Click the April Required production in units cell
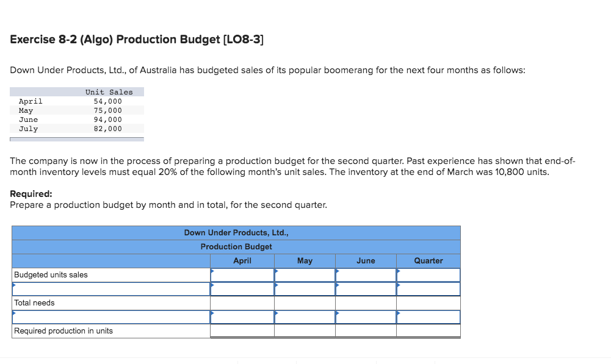This screenshot has width=611, height=364. (x=242, y=330)
